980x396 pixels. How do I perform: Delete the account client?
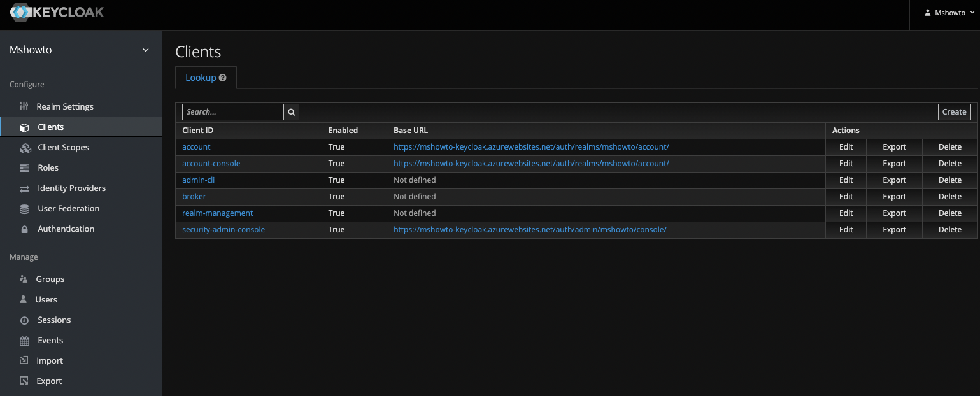[x=950, y=147]
